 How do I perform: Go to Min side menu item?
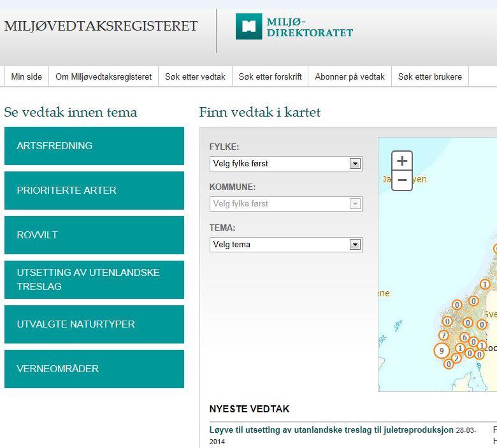[27, 76]
